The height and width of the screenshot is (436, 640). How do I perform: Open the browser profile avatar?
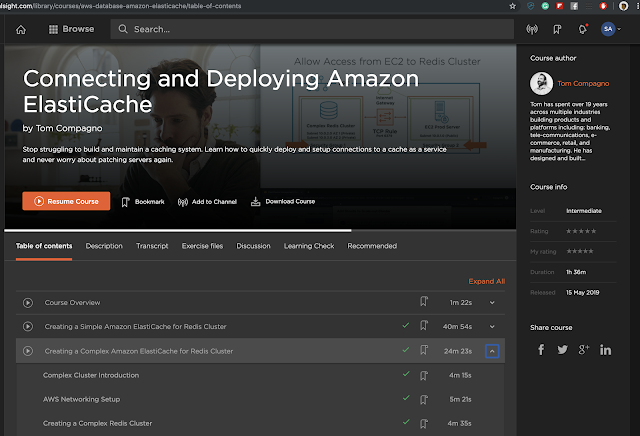pos(623,6)
